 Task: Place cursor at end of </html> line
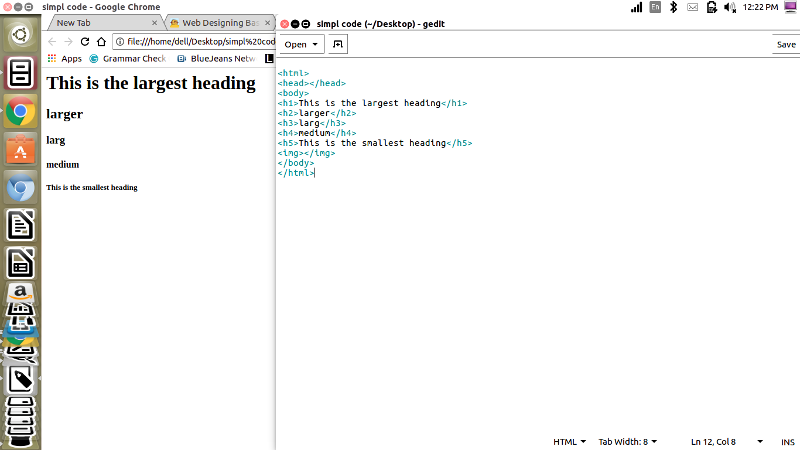point(315,173)
